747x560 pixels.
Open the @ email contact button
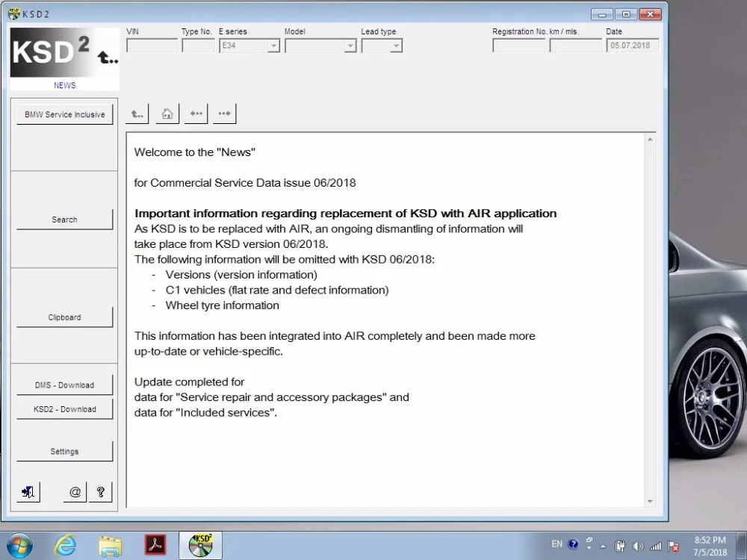coord(75,492)
